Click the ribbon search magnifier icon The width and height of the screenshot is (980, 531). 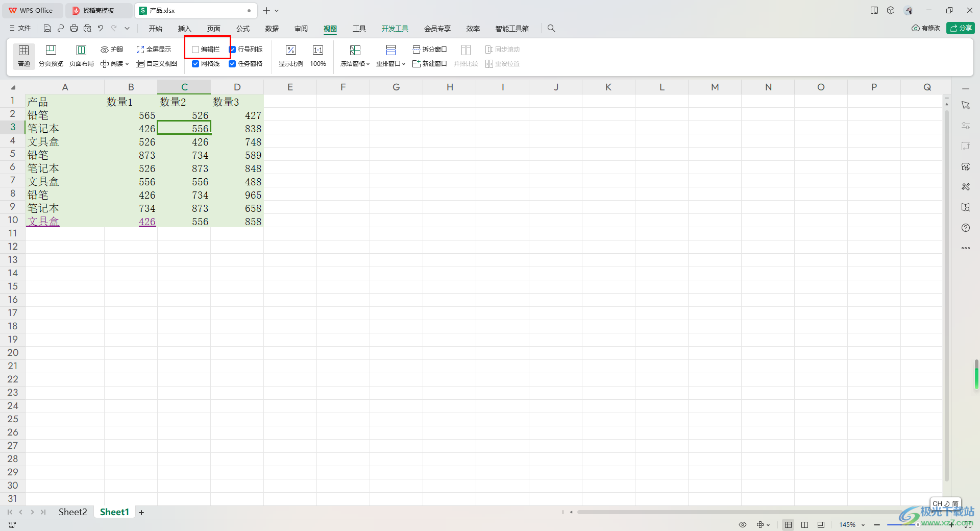pos(551,29)
